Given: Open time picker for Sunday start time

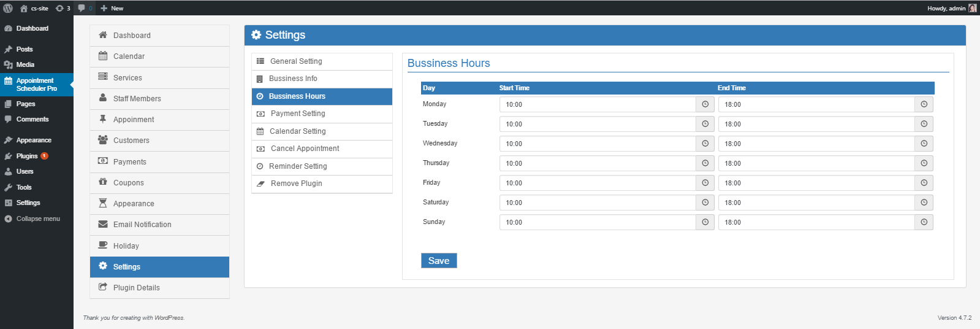Looking at the screenshot, I should click(705, 222).
